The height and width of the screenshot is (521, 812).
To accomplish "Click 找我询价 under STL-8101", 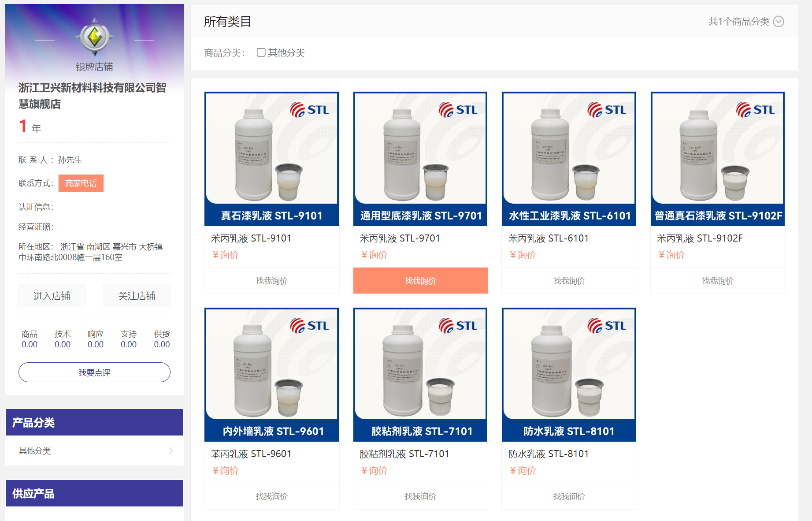I will click(569, 496).
